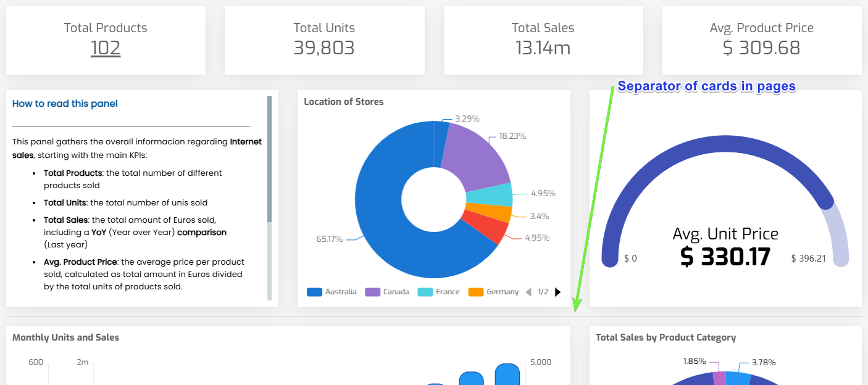868x385 pixels.
Task: Click the $ 396.21 gauge maximum label
Action: 809,259
